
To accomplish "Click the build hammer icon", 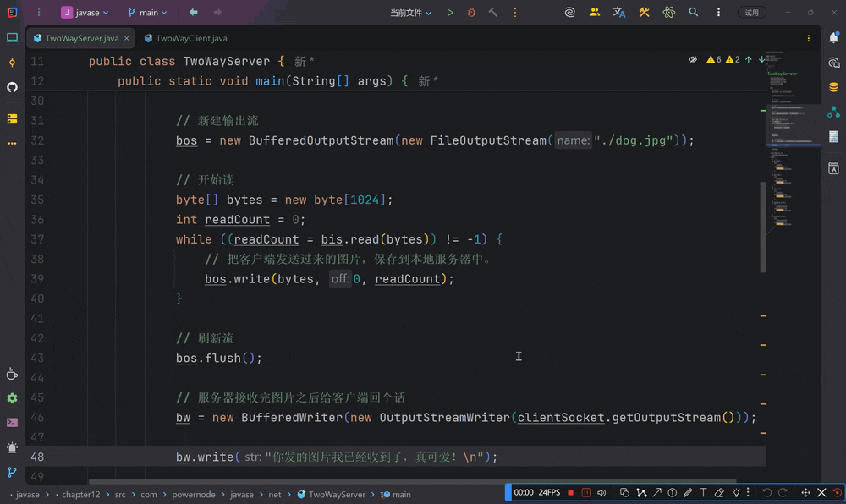I will (x=493, y=13).
